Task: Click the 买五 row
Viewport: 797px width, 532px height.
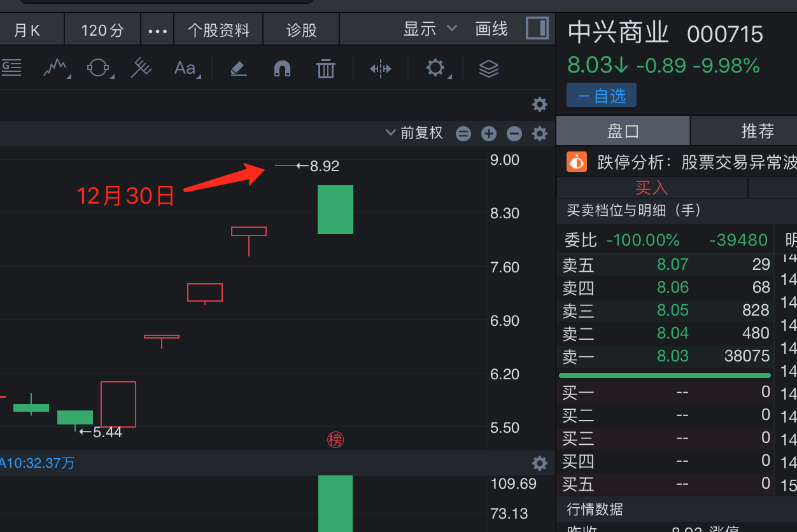Action: (x=666, y=484)
